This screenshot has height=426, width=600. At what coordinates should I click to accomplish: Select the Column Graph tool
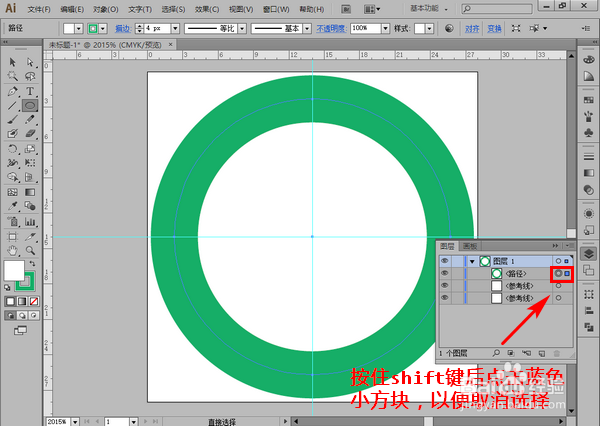[30, 221]
